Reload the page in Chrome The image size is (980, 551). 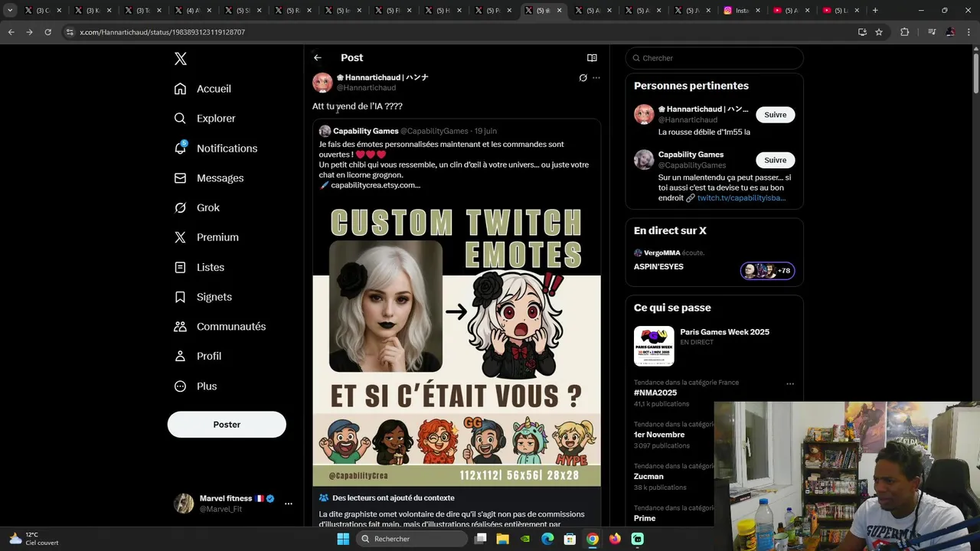tap(47, 32)
